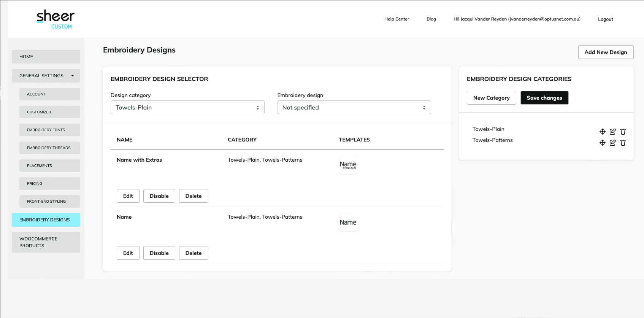644x318 pixels.
Task: Collapse the General Settings menu
Action: pyautogui.click(x=46, y=76)
